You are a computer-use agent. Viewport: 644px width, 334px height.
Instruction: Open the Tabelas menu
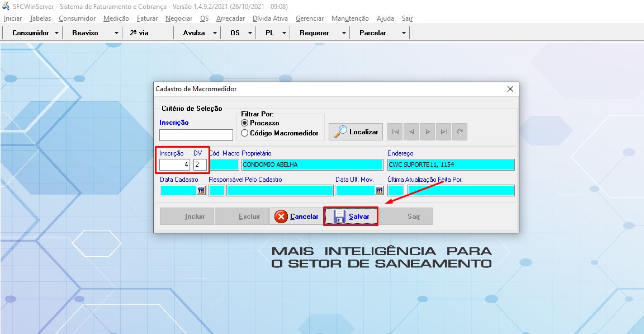[40, 18]
